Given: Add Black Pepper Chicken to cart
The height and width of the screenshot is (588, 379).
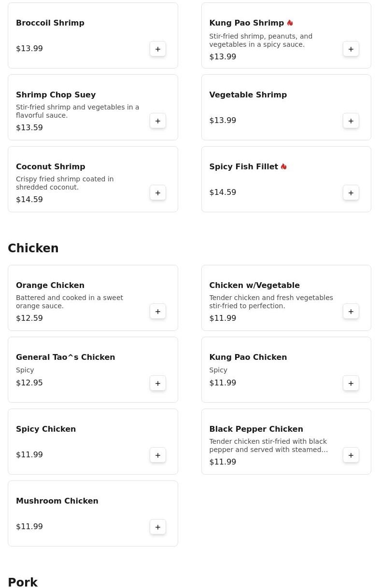Looking at the screenshot, I should tap(351, 455).
